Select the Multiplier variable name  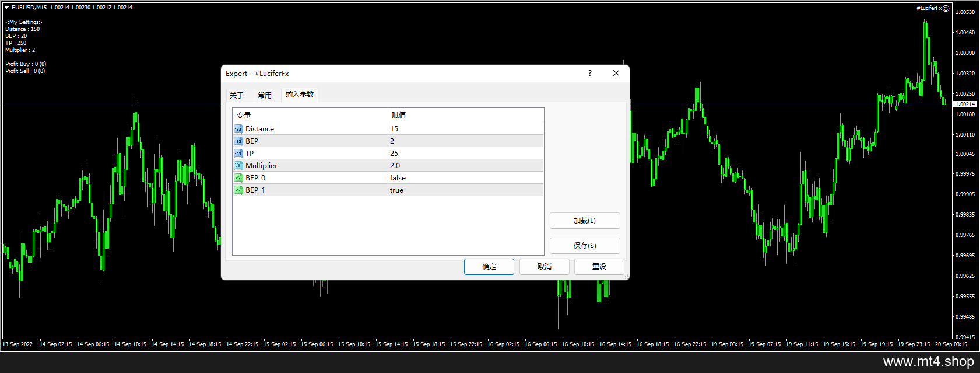click(x=261, y=166)
